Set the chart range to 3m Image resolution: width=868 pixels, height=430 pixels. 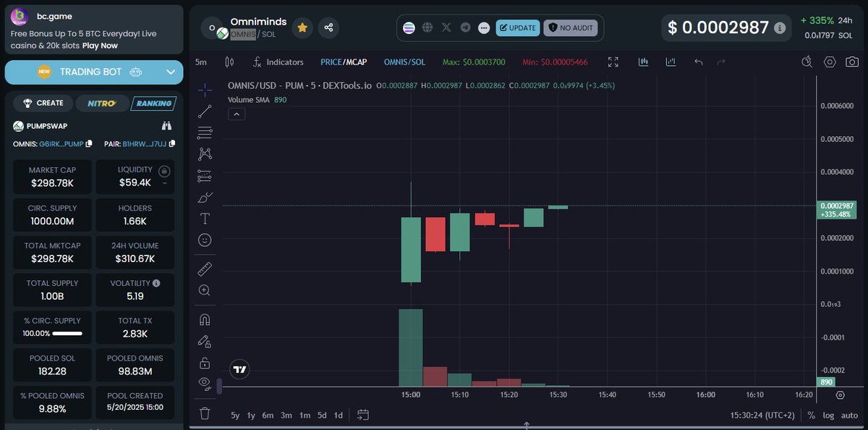[x=286, y=416]
